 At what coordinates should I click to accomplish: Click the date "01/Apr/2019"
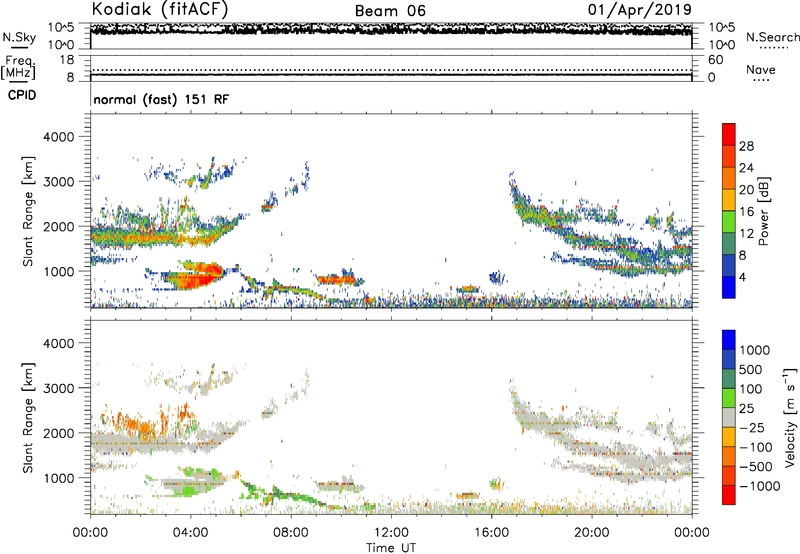click(640, 9)
